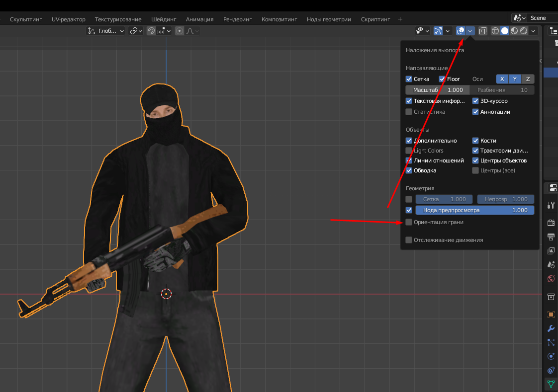Toggle X-ray mode in viewport header
The height and width of the screenshot is (392, 558).
(x=482, y=31)
